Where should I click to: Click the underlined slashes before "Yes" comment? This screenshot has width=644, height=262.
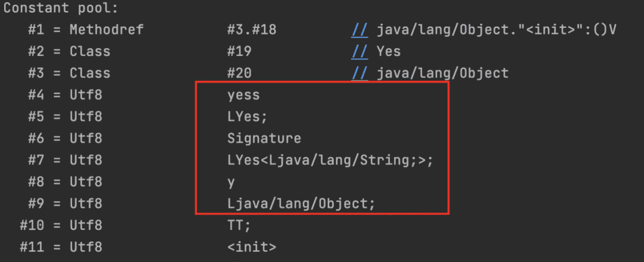click(x=359, y=51)
